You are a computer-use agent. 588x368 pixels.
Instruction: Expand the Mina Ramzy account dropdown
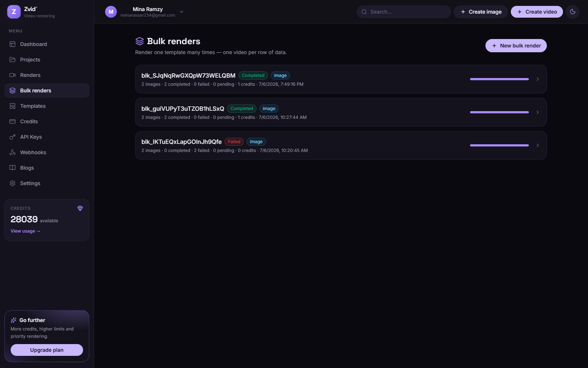click(182, 12)
